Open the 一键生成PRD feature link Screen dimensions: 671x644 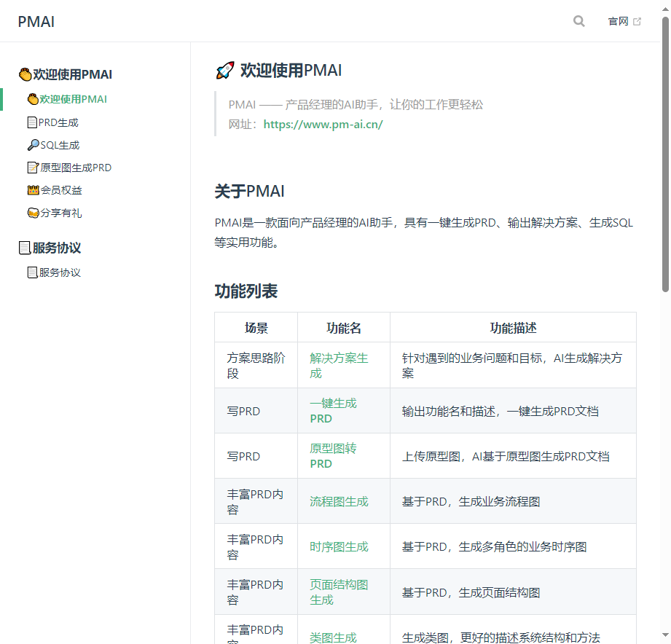[333, 411]
